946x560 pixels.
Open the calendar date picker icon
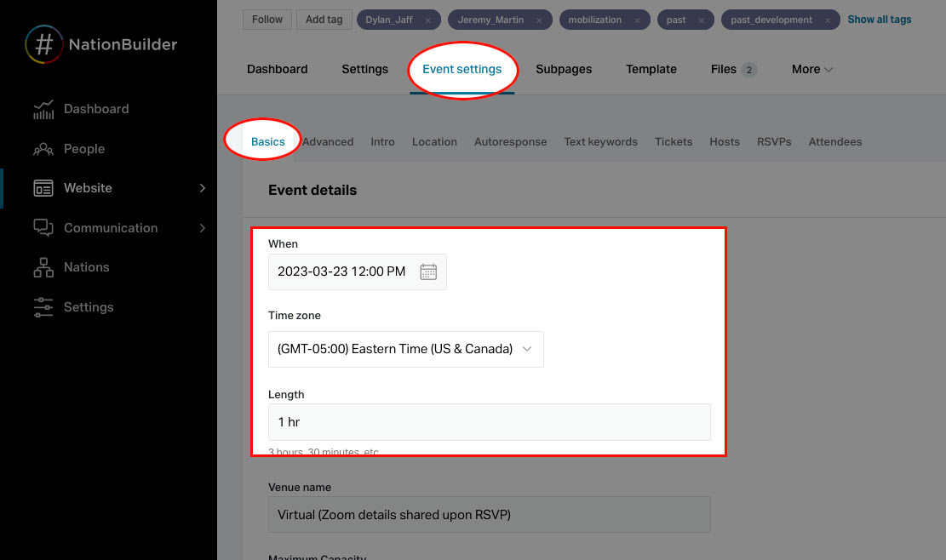[428, 271]
